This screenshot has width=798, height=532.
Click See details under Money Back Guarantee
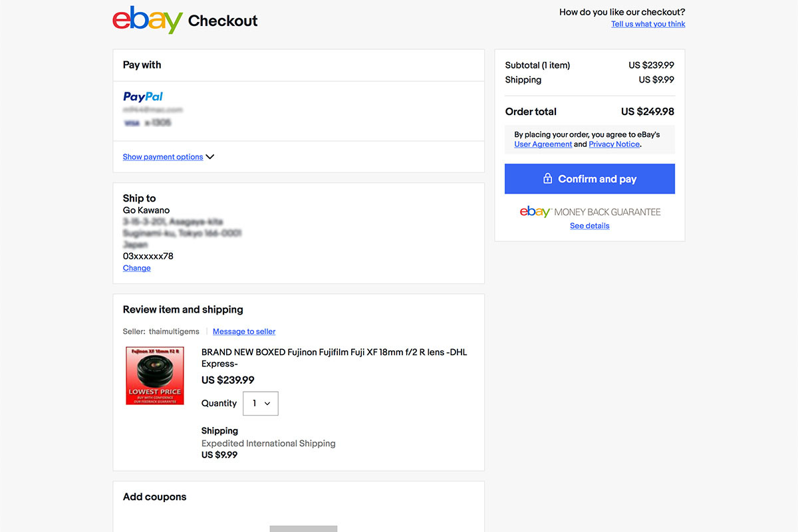[x=589, y=226]
